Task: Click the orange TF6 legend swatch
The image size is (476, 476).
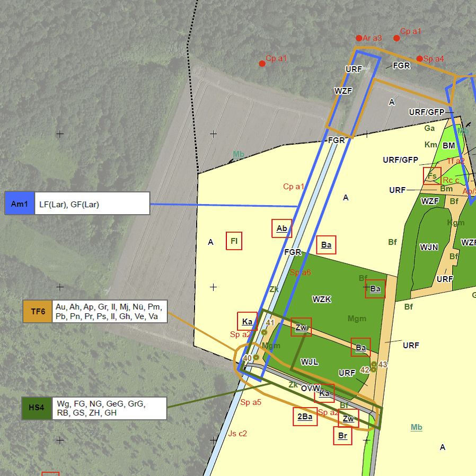Action: 38,311
